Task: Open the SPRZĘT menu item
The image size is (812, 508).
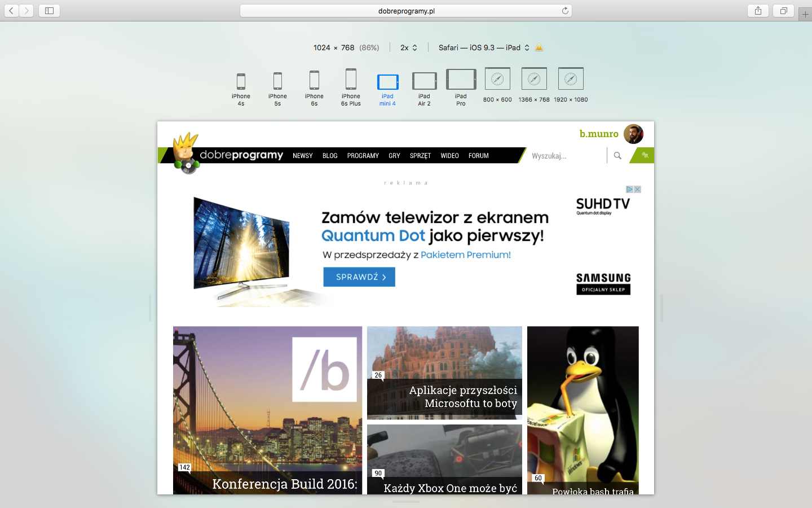Action: (x=420, y=156)
